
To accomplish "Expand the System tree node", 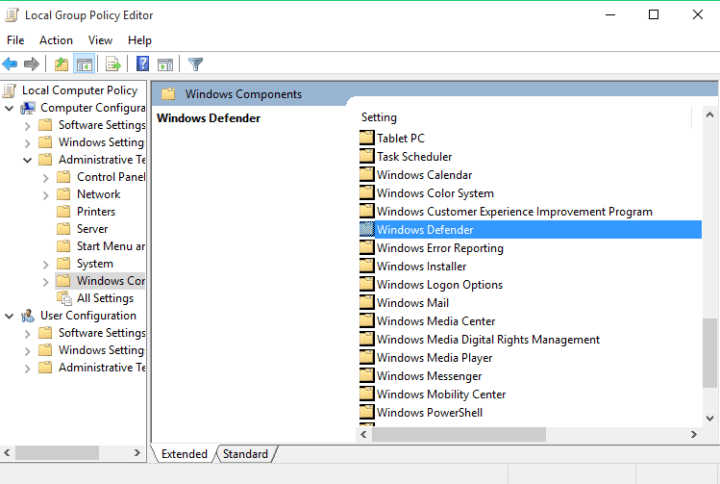I will (45, 265).
